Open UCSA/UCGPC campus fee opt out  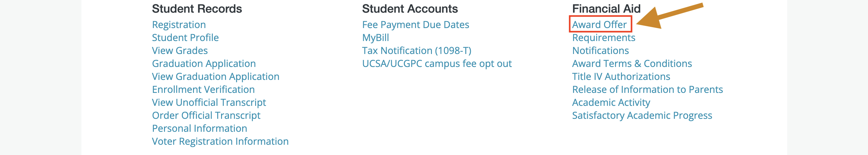pos(437,64)
